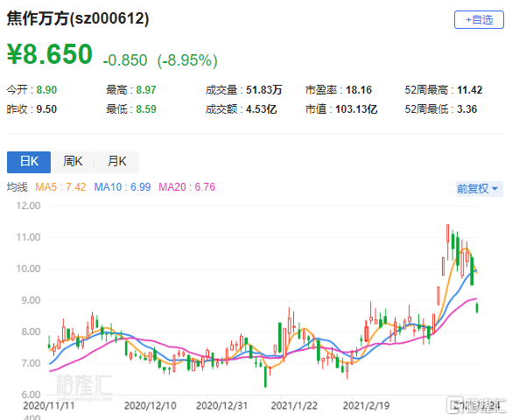Click the 9.00 price axis label
This screenshot has height=420, width=512.
(x=31, y=300)
